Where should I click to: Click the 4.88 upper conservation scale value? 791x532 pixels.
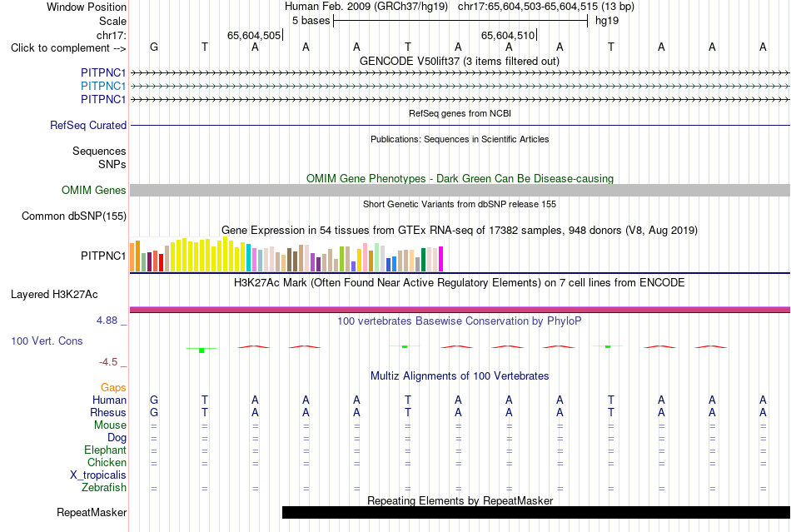[107, 321]
